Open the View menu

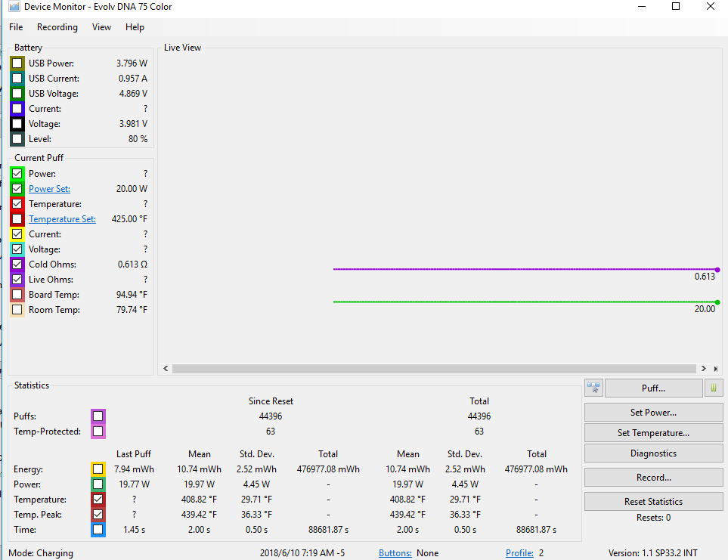[x=101, y=27]
